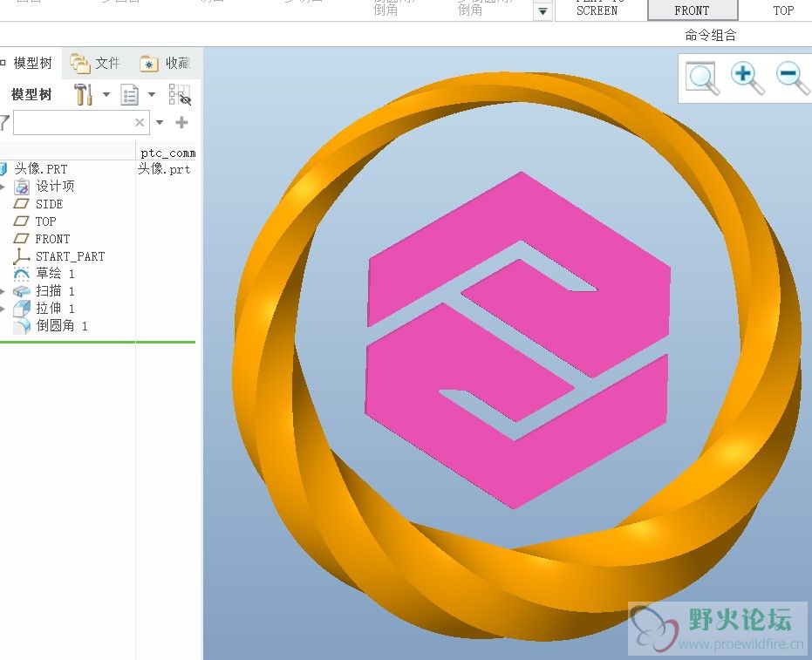This screenshot has height=660, width=812.
Task: Click the zoom in magnifier
Action: 747,78
